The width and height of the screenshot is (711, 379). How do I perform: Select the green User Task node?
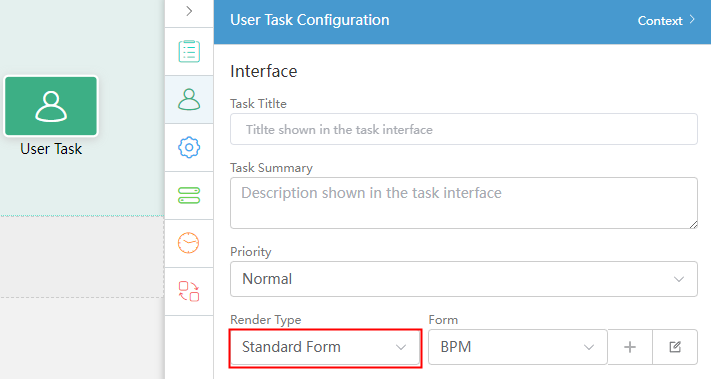click(x=51, y=106)
